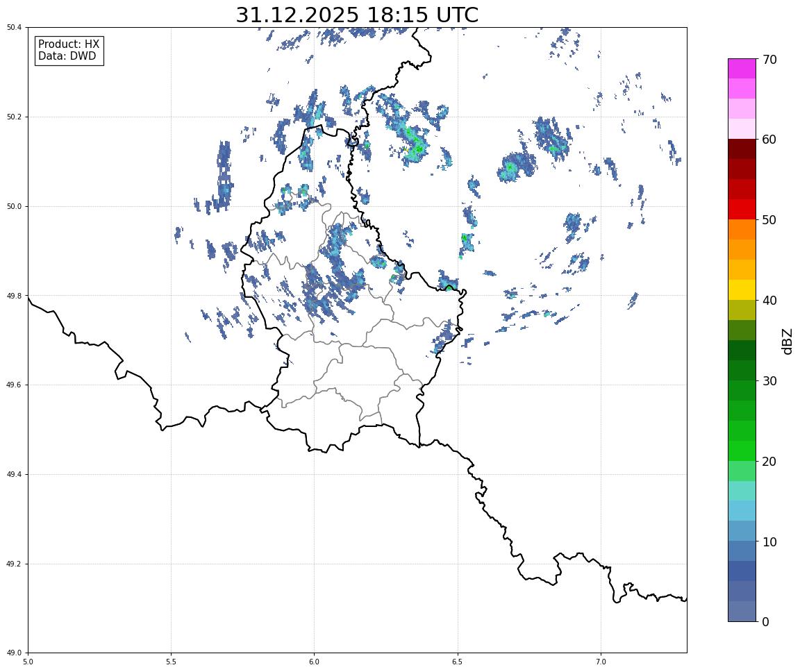Click the title '31.12.2025 18:15 UTC'
This screenshot has height=672, width=800.
[x=357, y=15]
